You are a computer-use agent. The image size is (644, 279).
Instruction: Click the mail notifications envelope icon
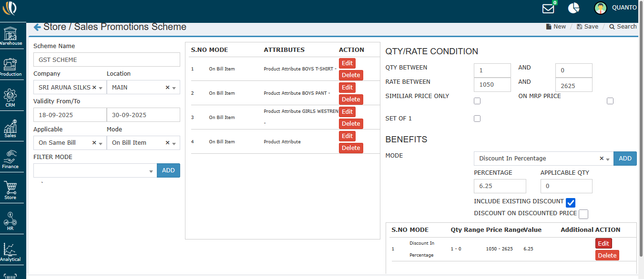[x=548, y=8]
